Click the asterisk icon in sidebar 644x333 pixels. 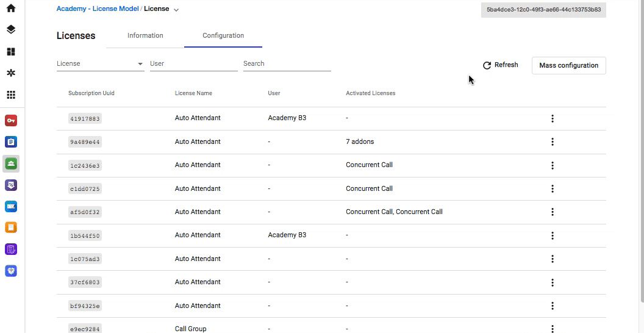click(x=11, y=73)
